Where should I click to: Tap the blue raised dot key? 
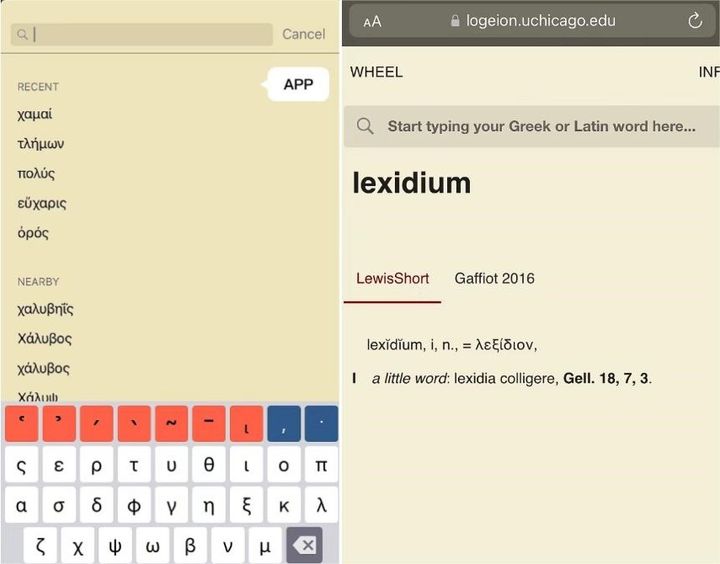pyautogui.click(x=321, y=423)
